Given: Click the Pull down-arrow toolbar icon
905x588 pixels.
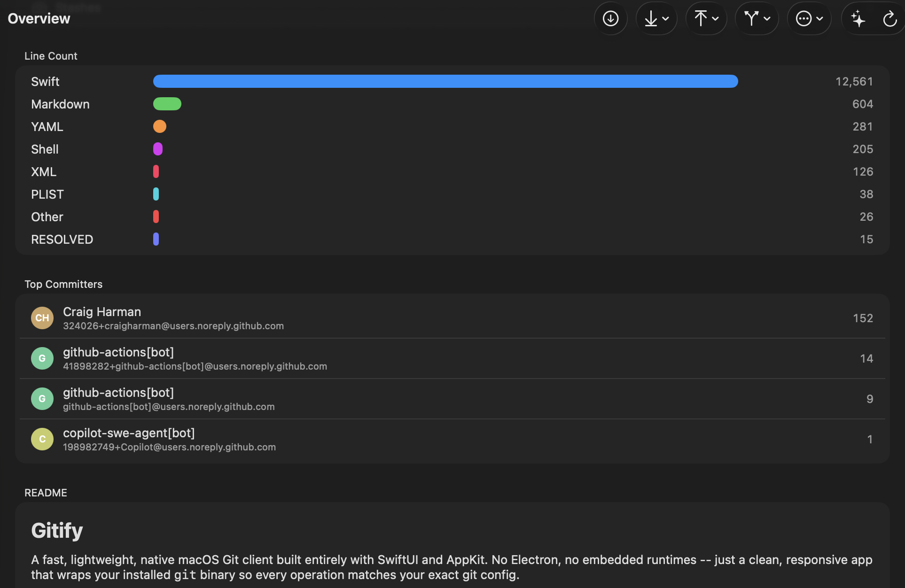Looking at the screenshot, I should click(651, 19).
